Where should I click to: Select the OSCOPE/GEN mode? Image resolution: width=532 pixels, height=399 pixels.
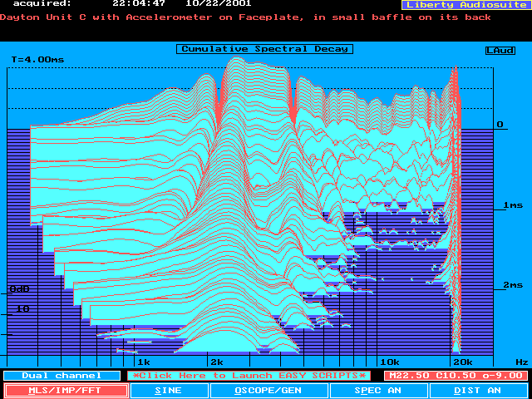pos(268,390)
